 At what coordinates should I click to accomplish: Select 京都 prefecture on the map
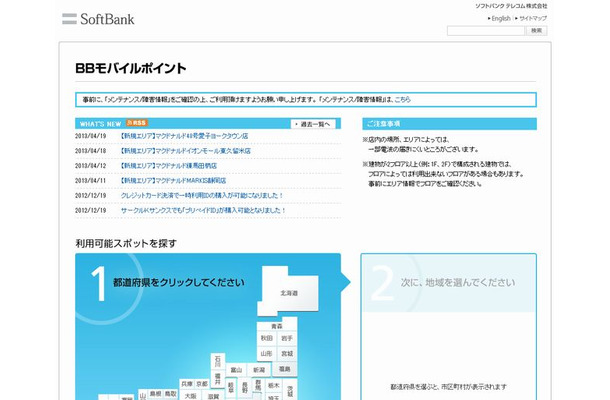pyautogui.click(x=202, y=384)
